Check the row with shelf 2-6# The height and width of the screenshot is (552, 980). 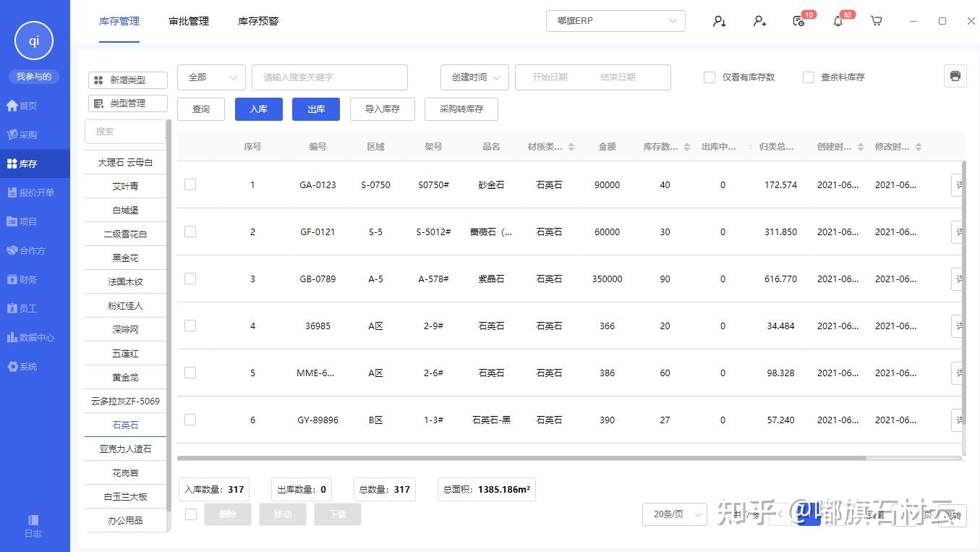tap(190, 373)
